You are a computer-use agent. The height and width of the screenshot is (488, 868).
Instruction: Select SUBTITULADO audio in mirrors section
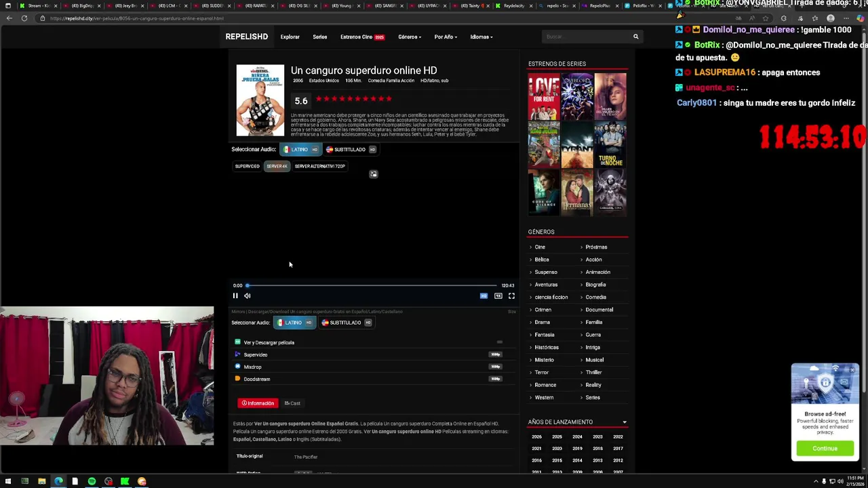[347, 323]
